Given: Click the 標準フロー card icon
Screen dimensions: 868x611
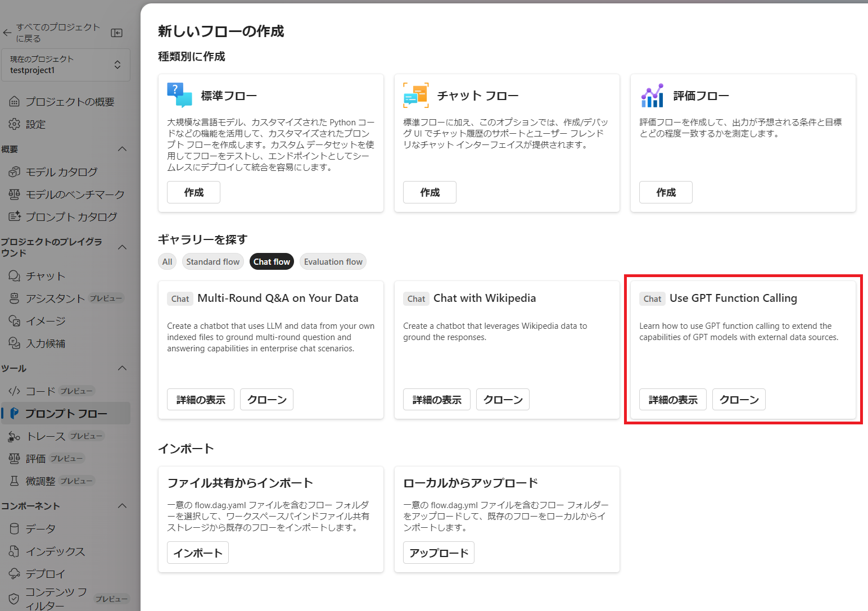Looking at the screenshot, I should [x=180, y=95].
